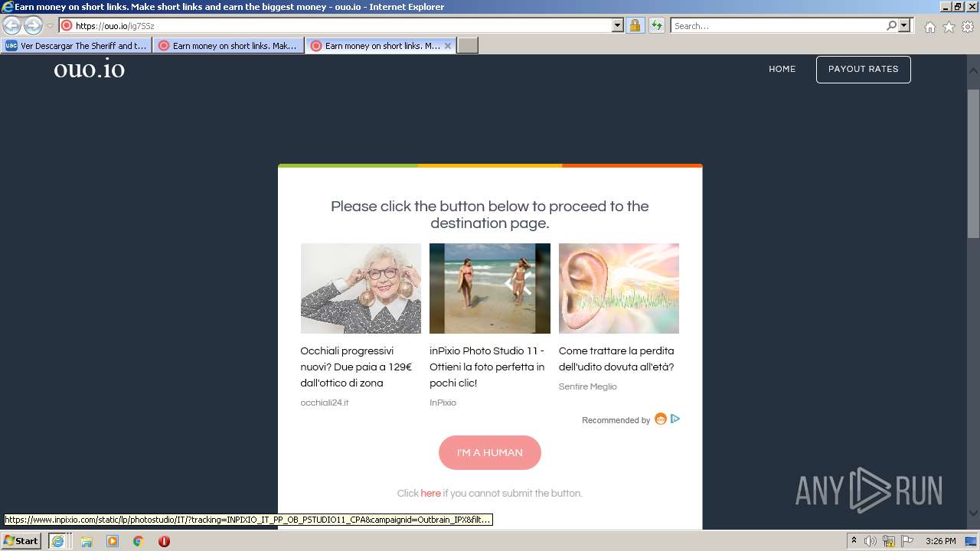
Task: Click the ouo.io logo
Action: tap(90, 69)
